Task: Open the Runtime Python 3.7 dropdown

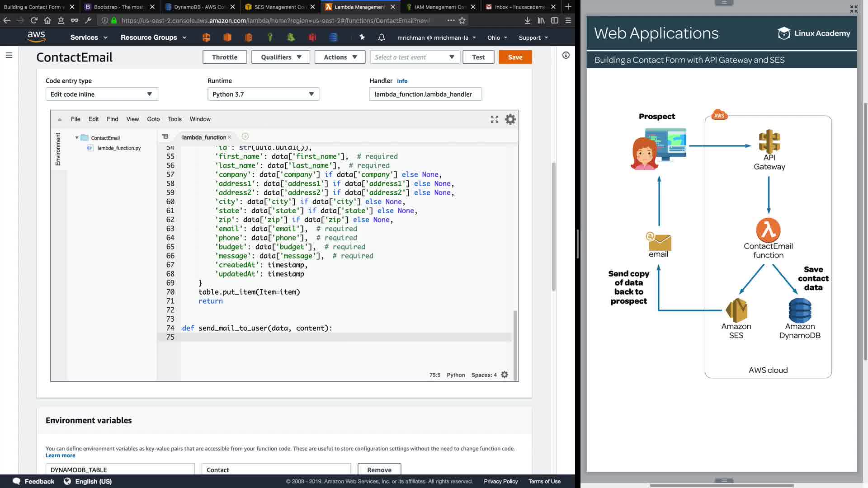Action: pos(264,94)
